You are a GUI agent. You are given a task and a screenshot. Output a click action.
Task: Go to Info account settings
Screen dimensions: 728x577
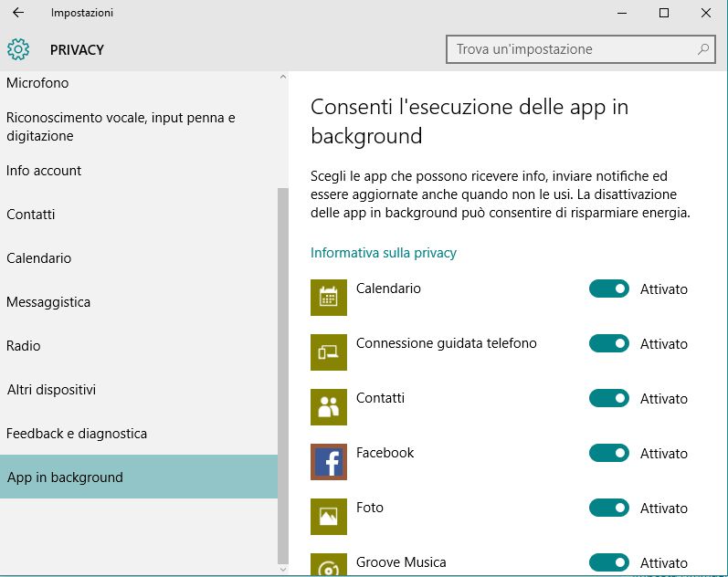pyautogui.click(x=44, y=171)
